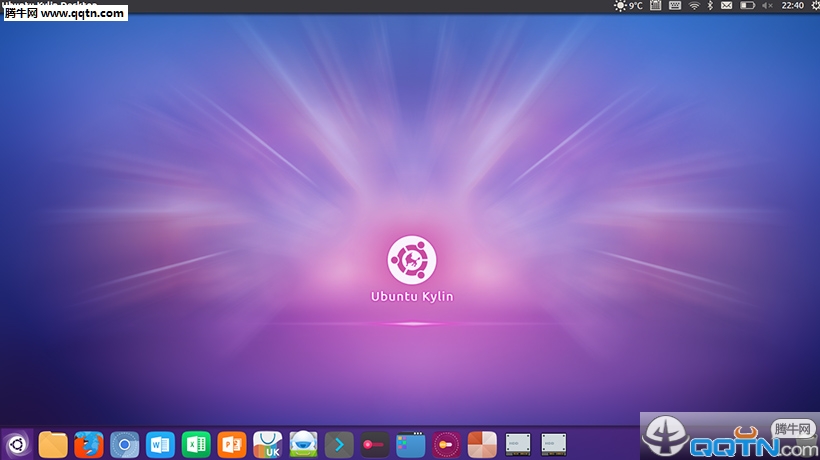The height and width of the screenshot is (460, 820).
Task: Open the Ubuntu Kylin start menu launcher
Action: coord(17,443)
